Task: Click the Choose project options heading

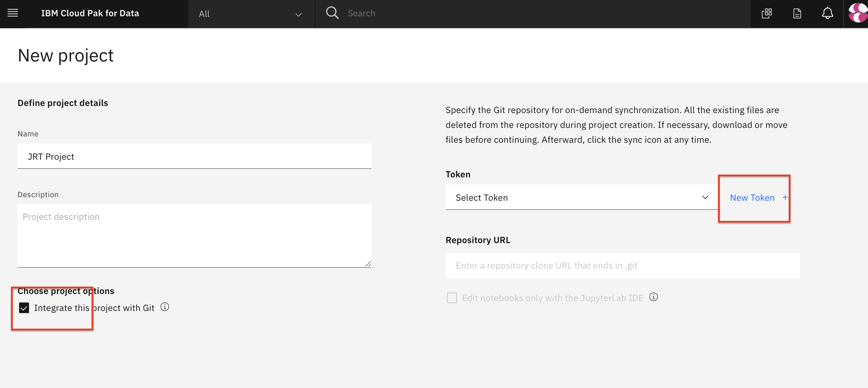Action: 66,291
